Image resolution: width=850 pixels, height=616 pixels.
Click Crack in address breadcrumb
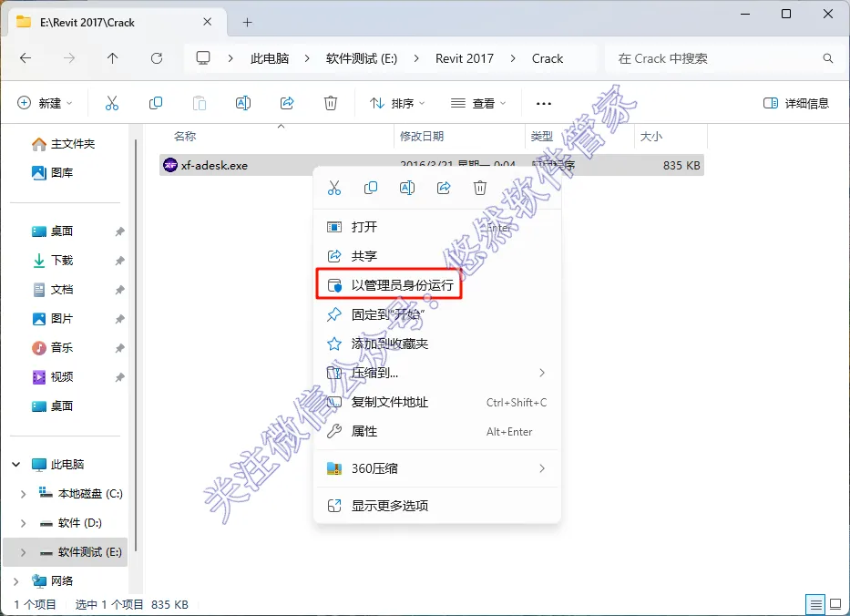(x=548, y=58)
